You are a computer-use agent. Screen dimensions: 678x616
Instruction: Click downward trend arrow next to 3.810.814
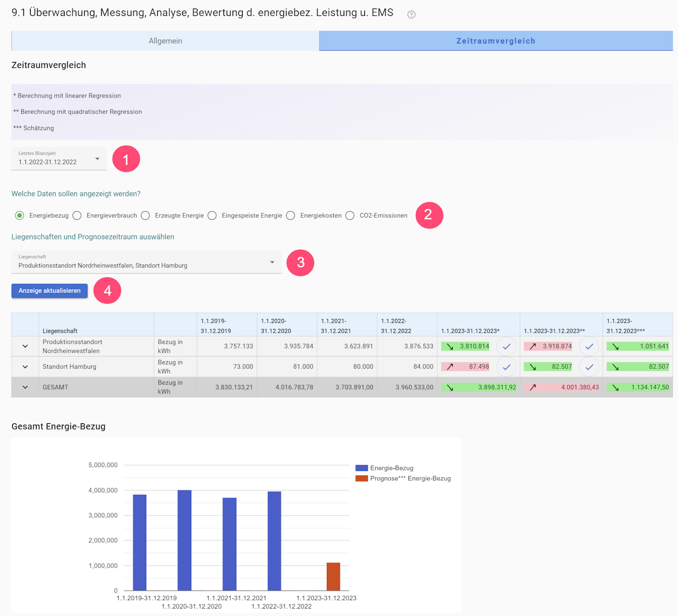pos(450,346)
